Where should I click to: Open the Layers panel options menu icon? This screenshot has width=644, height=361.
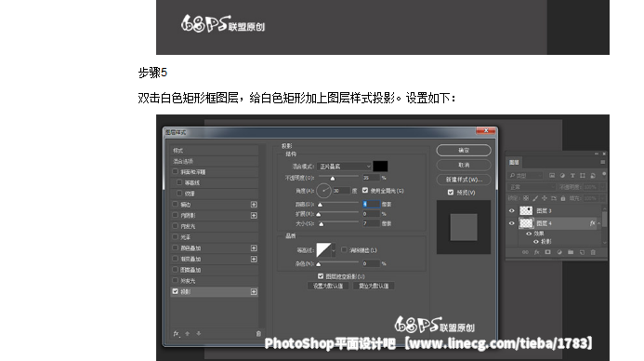click(602, 162)
